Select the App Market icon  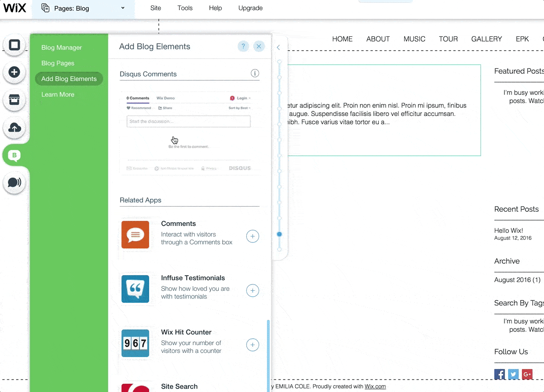(14, 100)
